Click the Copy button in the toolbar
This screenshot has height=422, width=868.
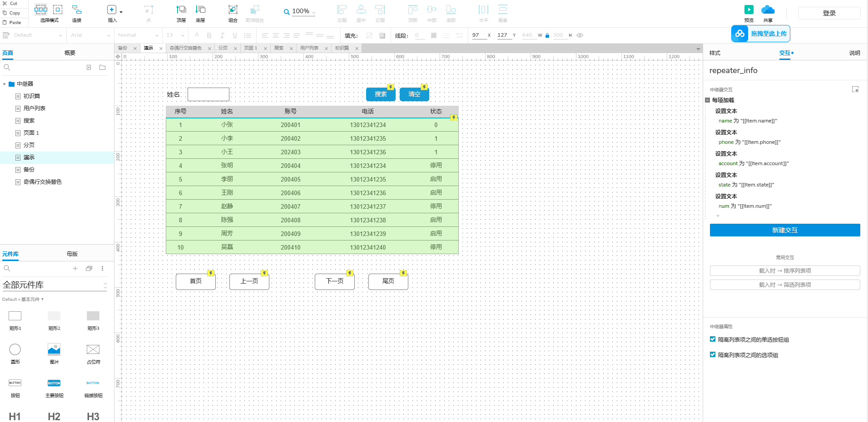11,13
